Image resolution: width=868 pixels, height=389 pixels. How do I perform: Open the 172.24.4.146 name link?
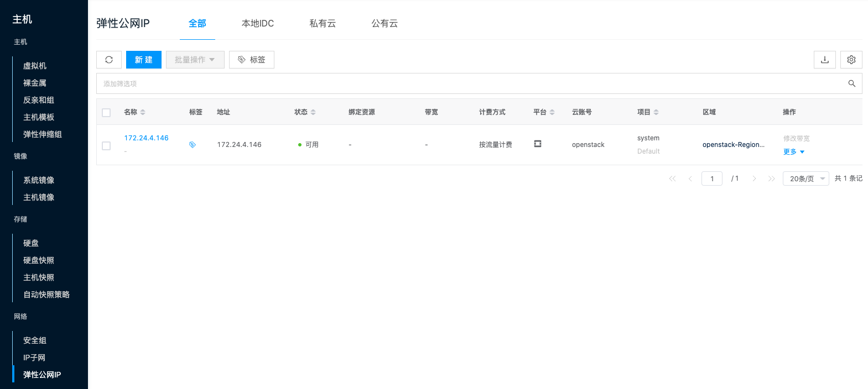pos(146,138)
